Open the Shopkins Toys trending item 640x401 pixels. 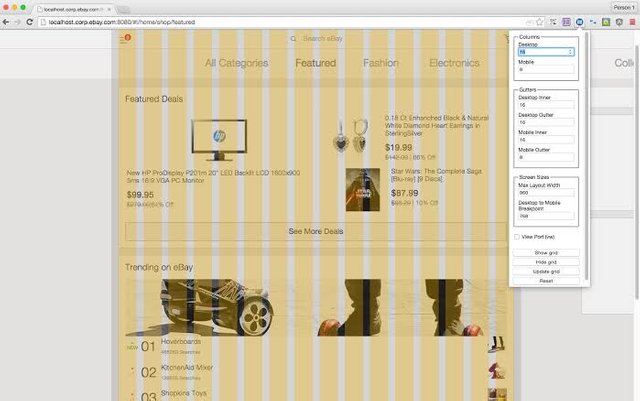pos(184,393)
